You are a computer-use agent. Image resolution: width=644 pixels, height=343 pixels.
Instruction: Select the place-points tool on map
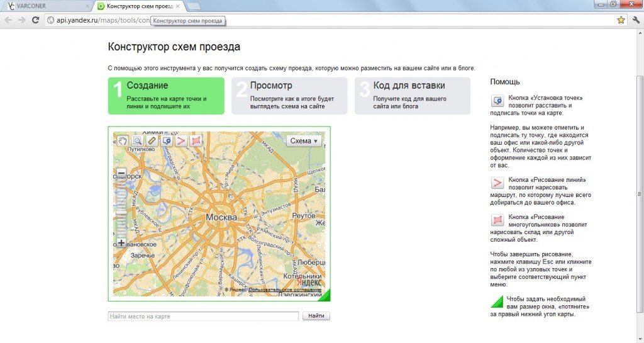(166, 141)
